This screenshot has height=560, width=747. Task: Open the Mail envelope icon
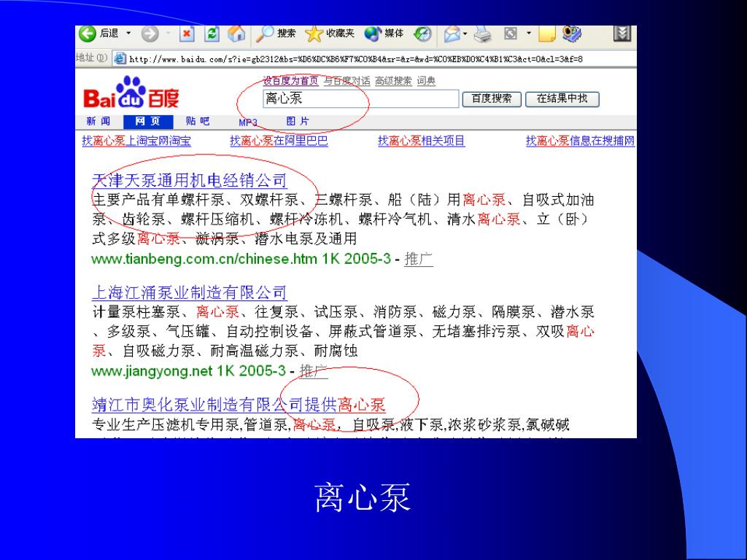[452, 34]
